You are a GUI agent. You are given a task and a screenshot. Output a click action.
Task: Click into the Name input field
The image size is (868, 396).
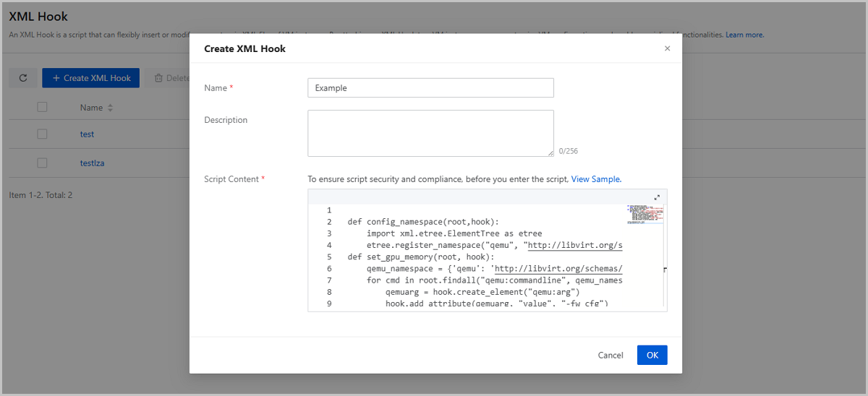click(x=430, y=88)
